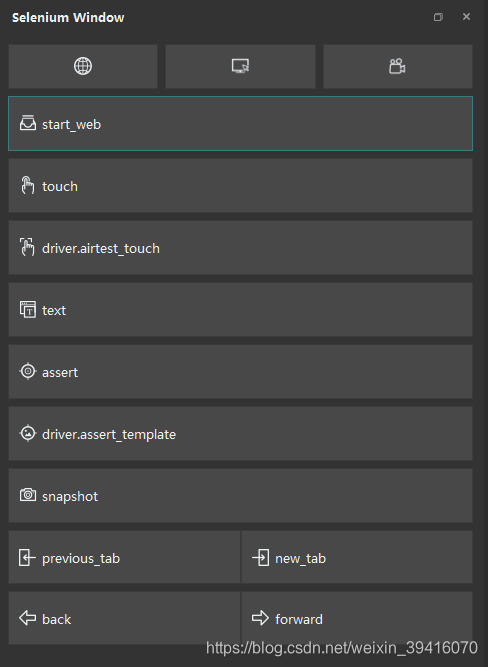The width and height of the screenshot is (488, 667).
Task: Close the Selenium Window panel
Action: click(466, 17)
